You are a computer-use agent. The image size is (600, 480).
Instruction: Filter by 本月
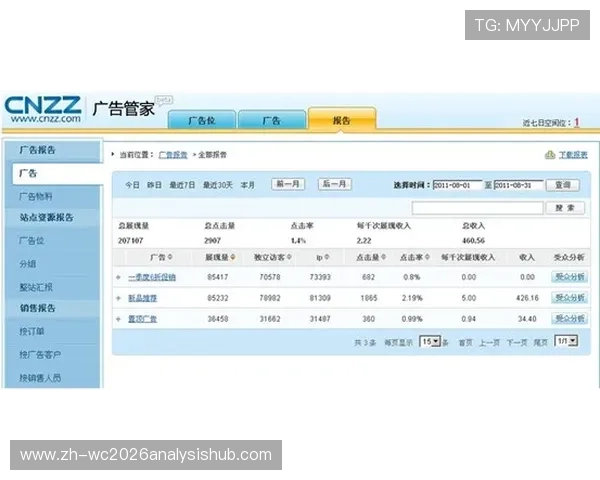(x=248, y=185)
